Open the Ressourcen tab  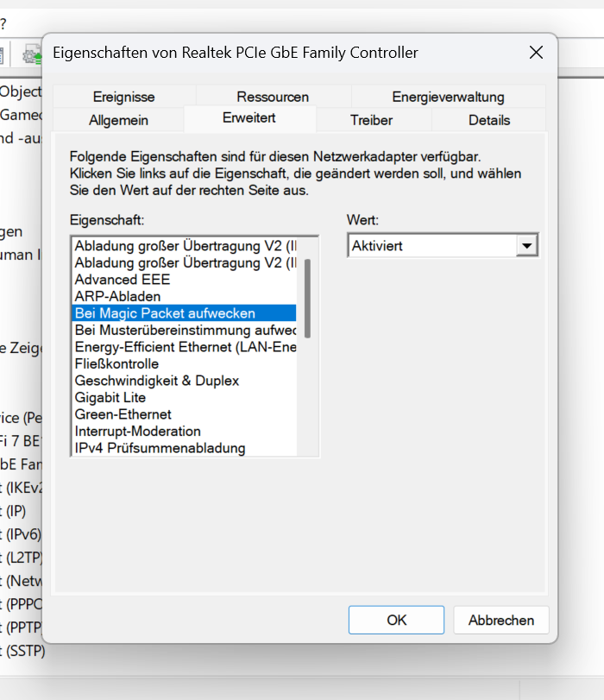(273, 97)
